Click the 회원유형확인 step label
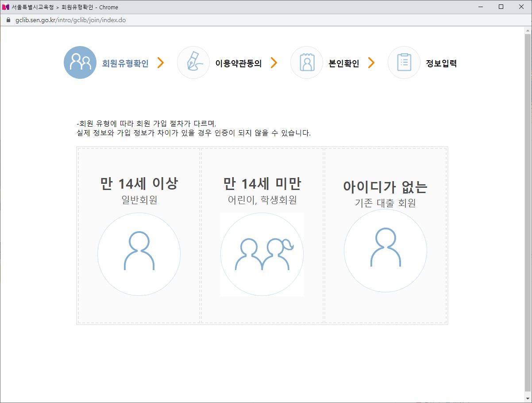This screenshot has width=532, height=403. click(x=125, y=63)
